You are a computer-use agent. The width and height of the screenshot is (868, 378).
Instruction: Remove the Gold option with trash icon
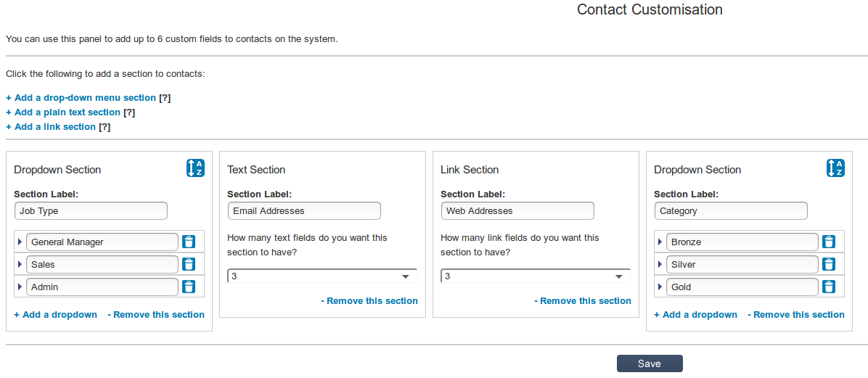click(x=829, y=287)
